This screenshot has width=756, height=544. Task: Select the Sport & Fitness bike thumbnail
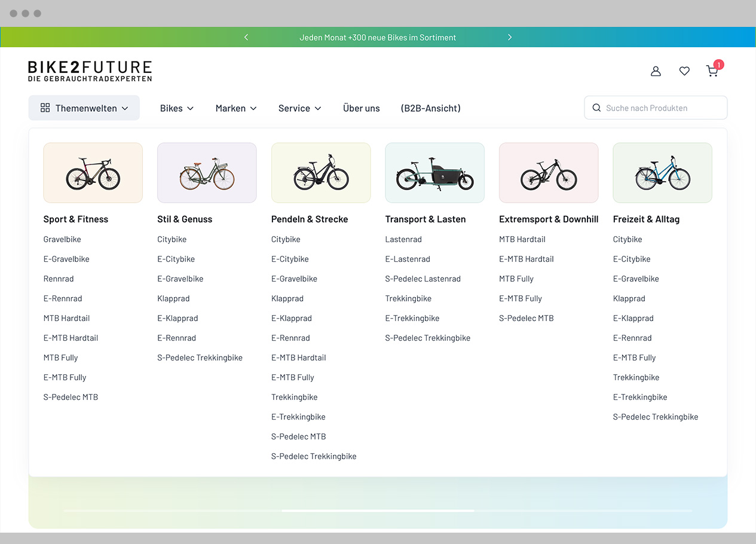pos(93,173)
